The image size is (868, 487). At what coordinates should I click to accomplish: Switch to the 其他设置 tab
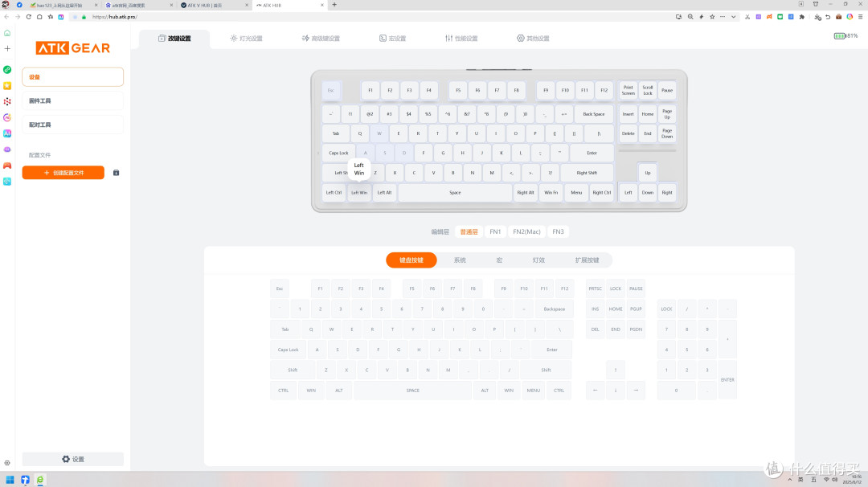[533, 39]
